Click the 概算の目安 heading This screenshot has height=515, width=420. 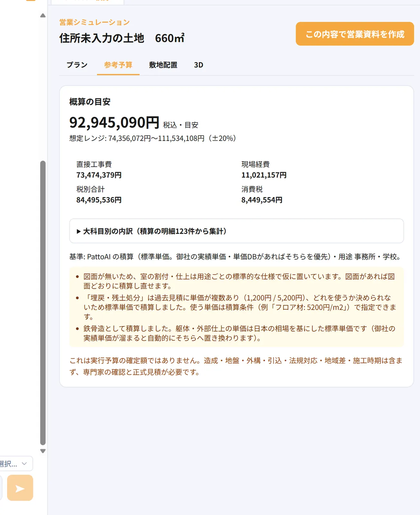click(90, 102)
